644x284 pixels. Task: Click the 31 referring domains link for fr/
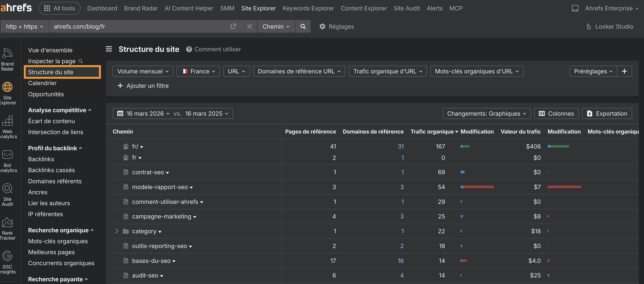click(401, 146)
